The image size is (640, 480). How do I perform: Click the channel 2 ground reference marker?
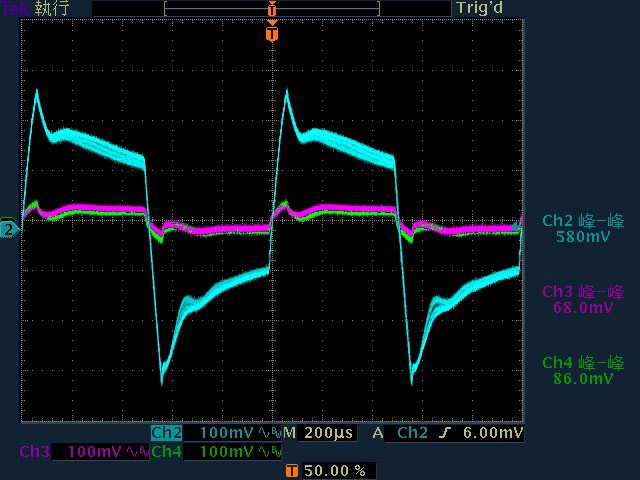9,230
